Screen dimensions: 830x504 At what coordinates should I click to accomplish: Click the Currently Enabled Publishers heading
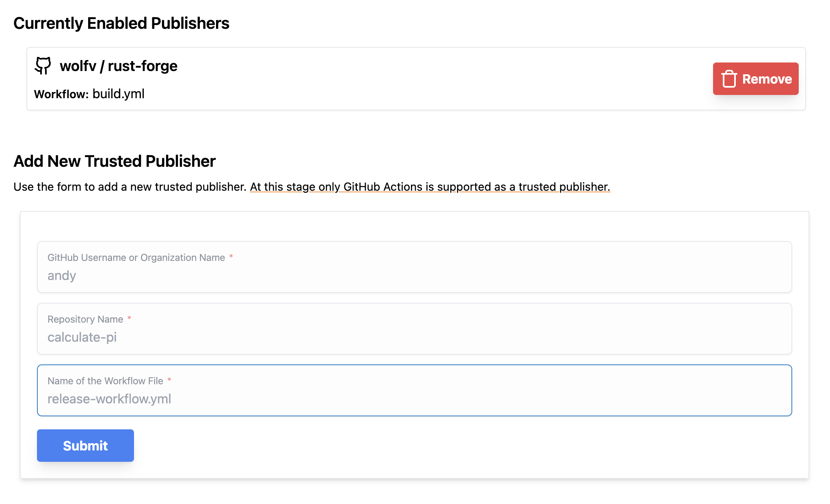point(121,24)
